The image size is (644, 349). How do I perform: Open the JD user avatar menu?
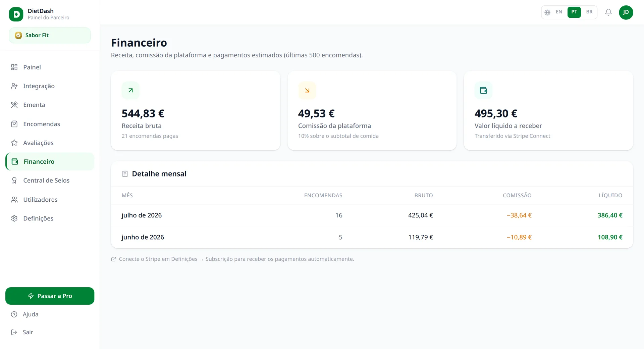(626, 12)
